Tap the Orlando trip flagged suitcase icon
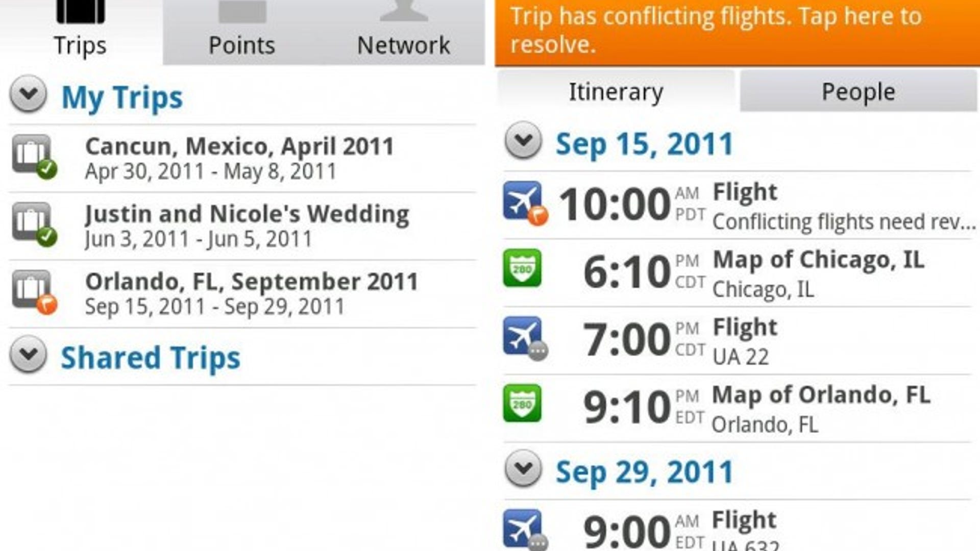Image resolution: width=980 pixels, height=551 pixels. (33, 291)
